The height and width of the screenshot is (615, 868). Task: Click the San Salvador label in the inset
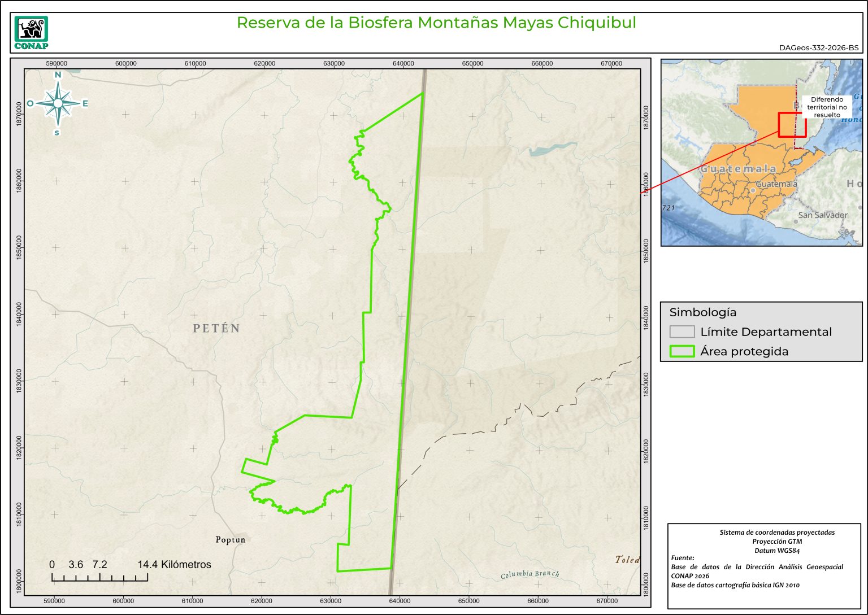coord(822,215)
